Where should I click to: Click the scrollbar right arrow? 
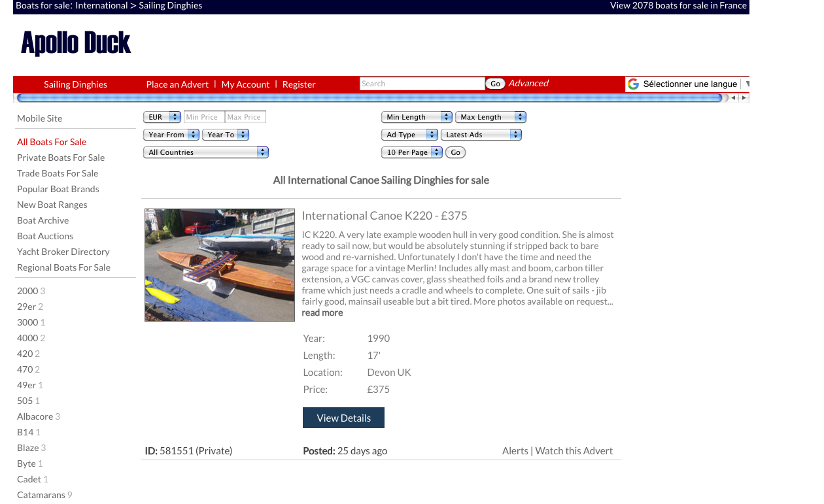[744, 98]
